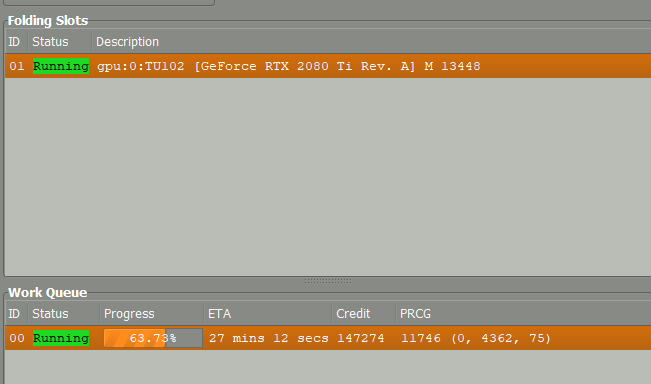Viewport: 651px width, 384px height.
Task: Click the 63.73% progress bar
Action: point(153,338)
